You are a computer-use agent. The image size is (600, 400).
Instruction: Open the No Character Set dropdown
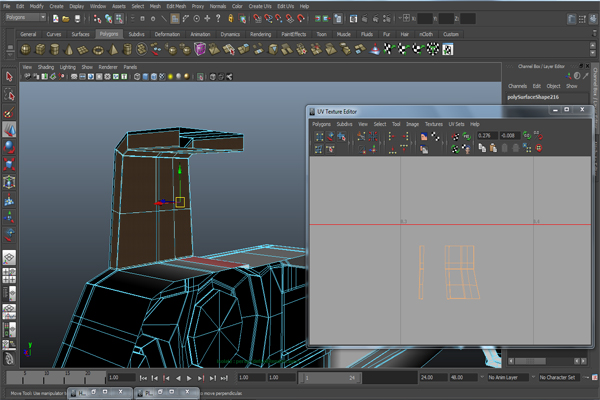(x=559, y=377)
